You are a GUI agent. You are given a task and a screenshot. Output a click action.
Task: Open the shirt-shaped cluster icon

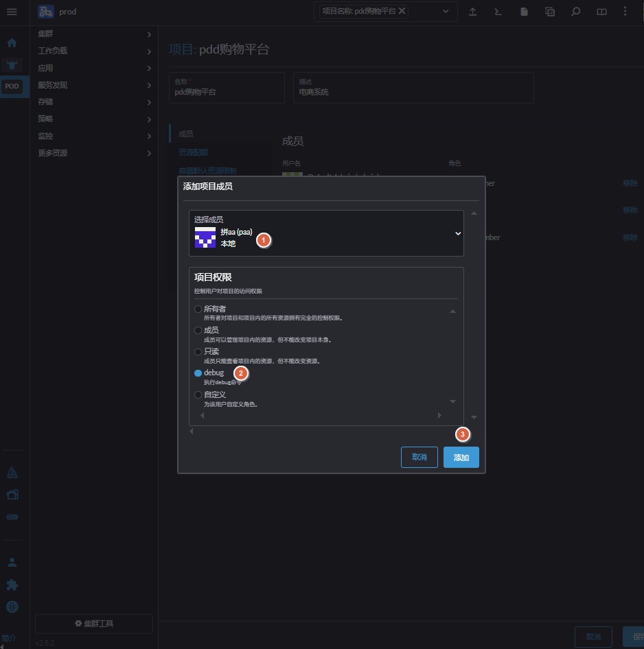12,65
